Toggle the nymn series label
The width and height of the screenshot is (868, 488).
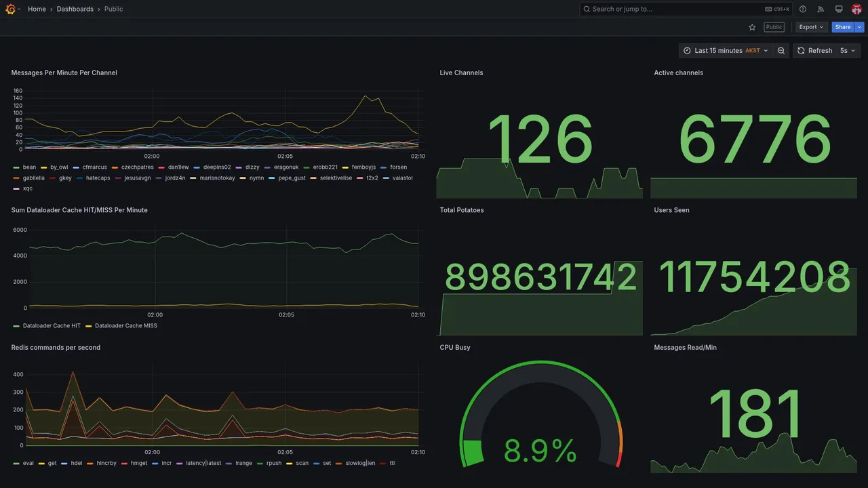(x=257, y=178)
